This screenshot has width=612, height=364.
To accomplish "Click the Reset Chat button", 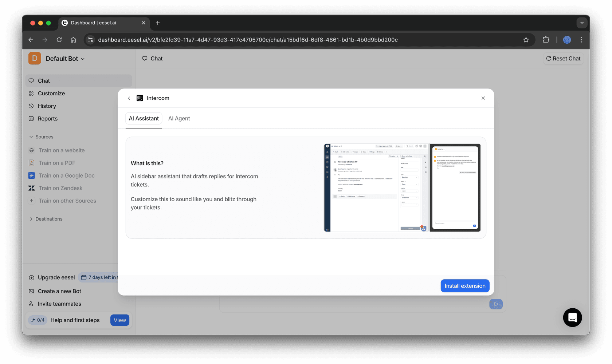I will [x=563, y=59].
